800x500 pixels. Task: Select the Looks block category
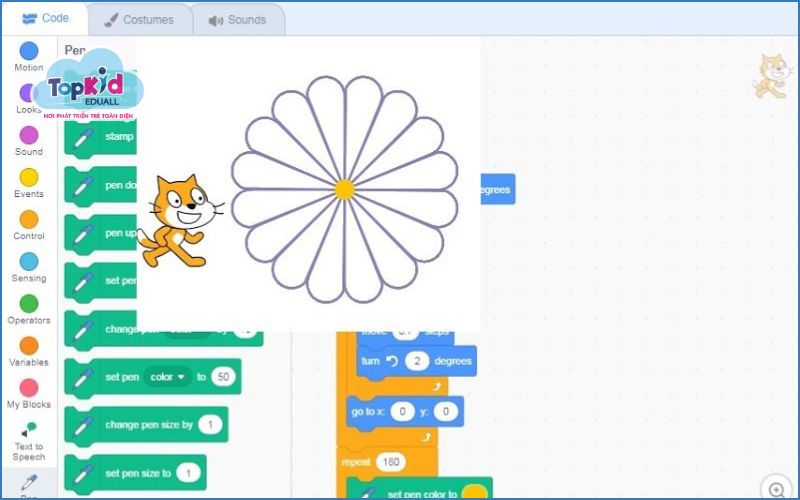click(x=29, y=99)
